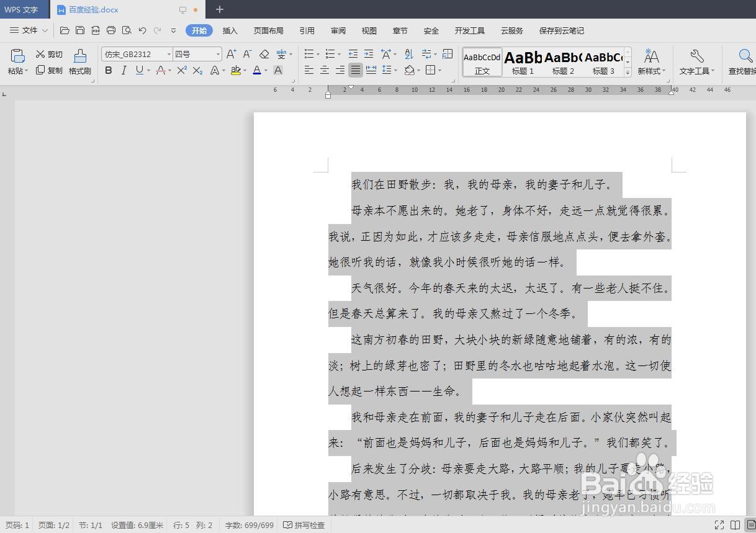Open quick access toolbar customize arrow

click(173, 30)
